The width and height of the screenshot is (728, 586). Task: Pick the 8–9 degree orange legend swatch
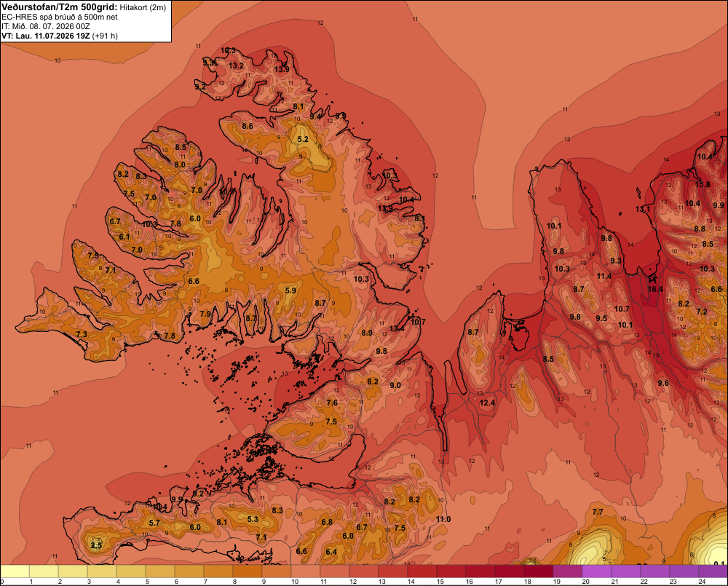point(248,571)
